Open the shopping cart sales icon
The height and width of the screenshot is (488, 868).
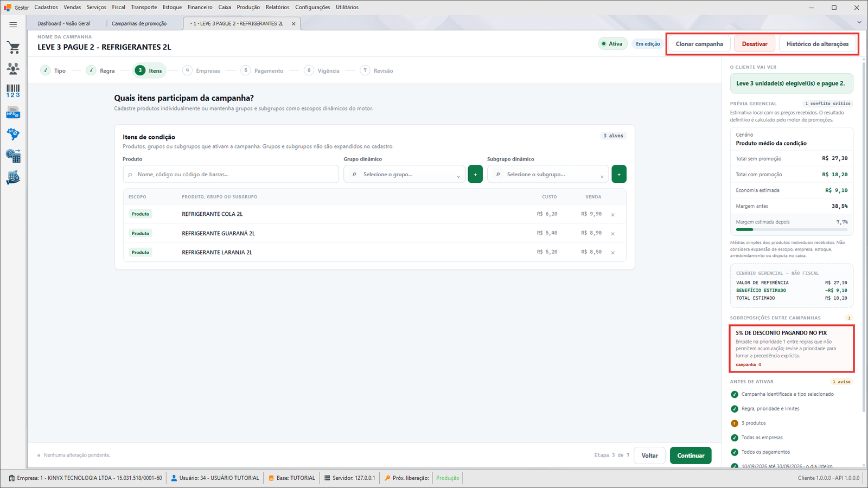[x=13, y=48]
